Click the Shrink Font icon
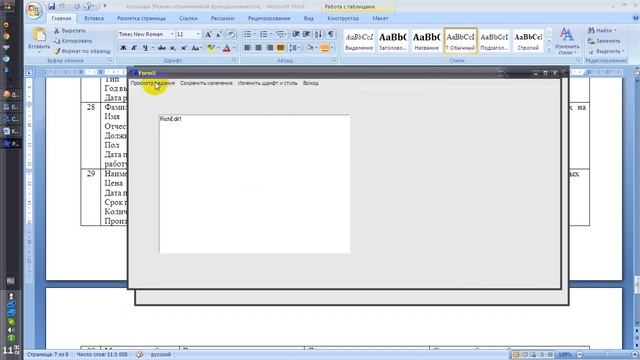Image resolution: width=640 pixels, height=360 pixels. point(219,34)
